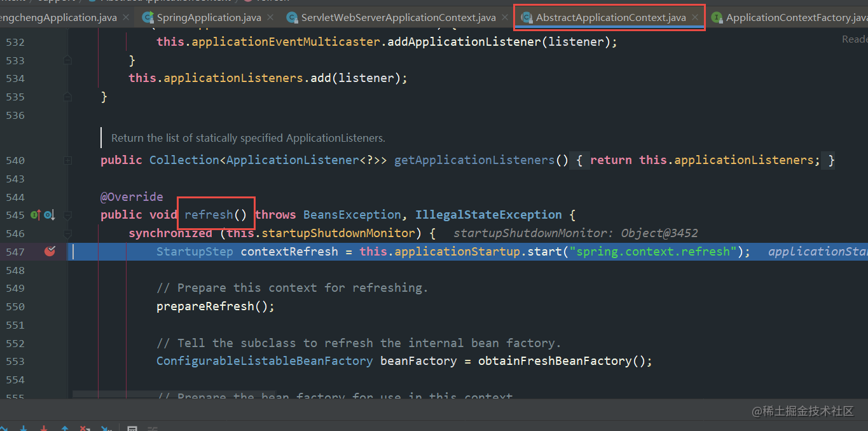The width and height of the screenshot is (868, 431).
Task: Close the SpringApplication.java tab
Action: [271, 18]
